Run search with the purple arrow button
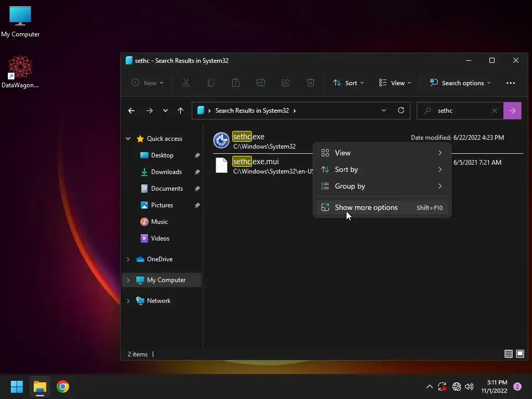The width and height of the screenshot is (532, 399). (x=512, y=111)
